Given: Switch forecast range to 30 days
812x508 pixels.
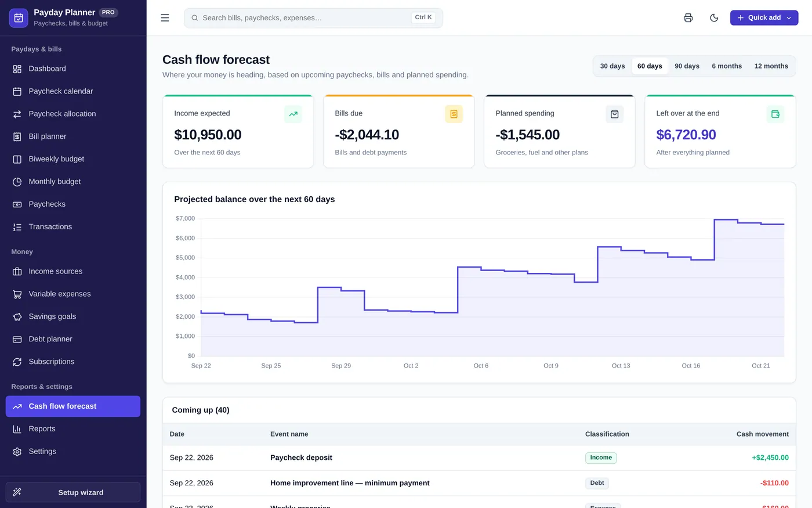Looking at the screenshot, I should (x=612, y=66).
